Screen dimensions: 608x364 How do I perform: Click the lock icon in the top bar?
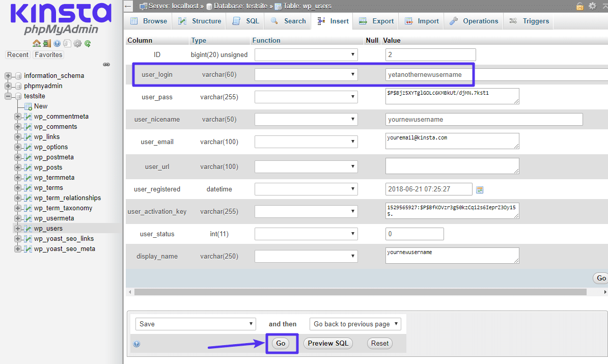click(580, 7)
